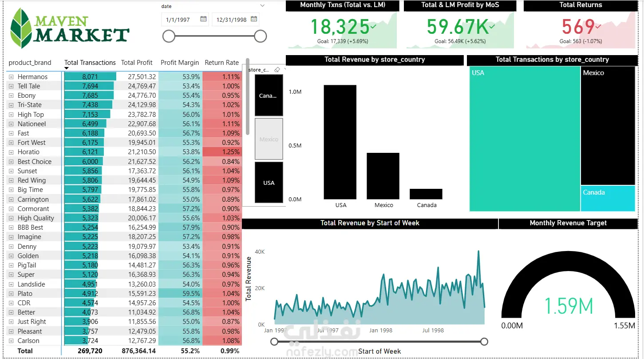Click the brand table vertical scrollbar
Image resolution: width=644 pixels, height=359 pixels.
(x=248, y=96)
